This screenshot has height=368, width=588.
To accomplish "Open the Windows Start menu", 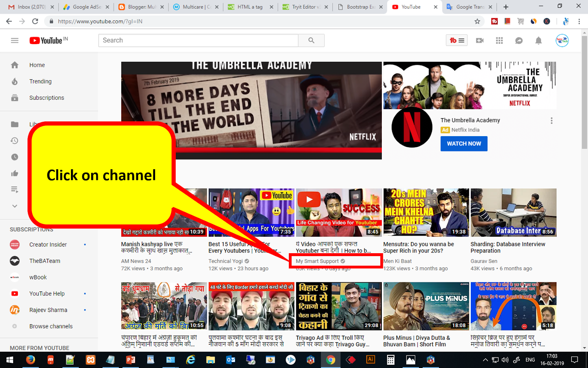I will coord(10,360).
